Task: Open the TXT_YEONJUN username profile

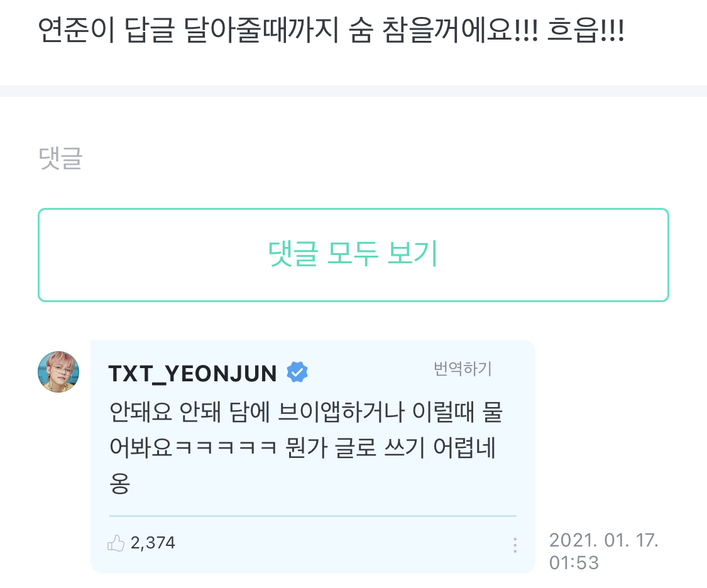Action: [x=192, y=374]
